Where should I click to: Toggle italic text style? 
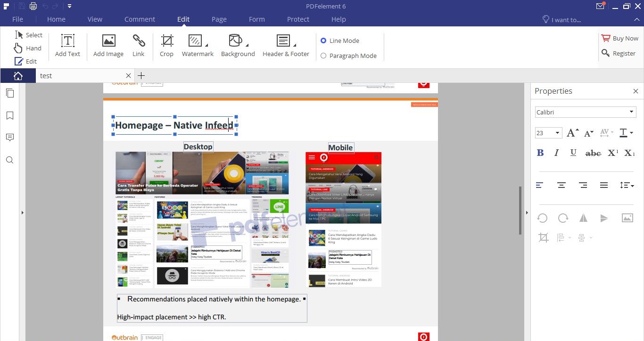(x=557, y=153)
